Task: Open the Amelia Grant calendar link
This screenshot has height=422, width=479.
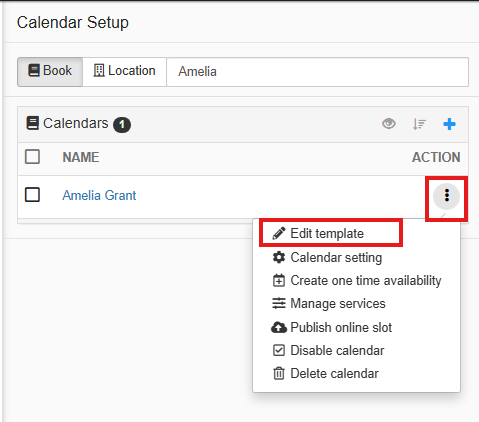Action: click(99, 195)
